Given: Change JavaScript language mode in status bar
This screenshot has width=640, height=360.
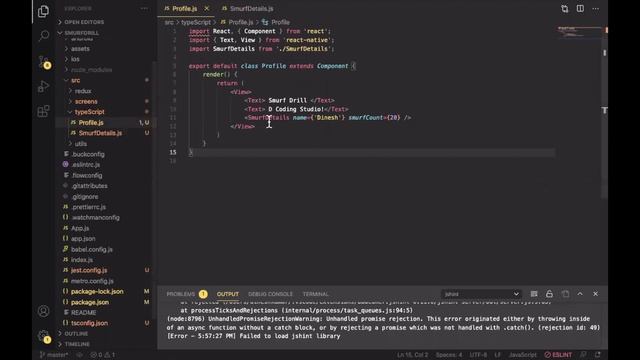Looking at the screenshot, I should 522,355.
